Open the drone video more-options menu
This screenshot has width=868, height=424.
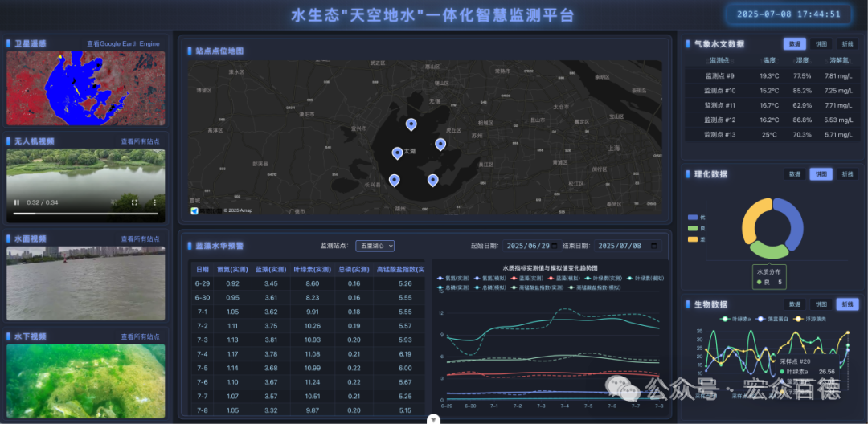pyautogui.click(x=154, y=202)
